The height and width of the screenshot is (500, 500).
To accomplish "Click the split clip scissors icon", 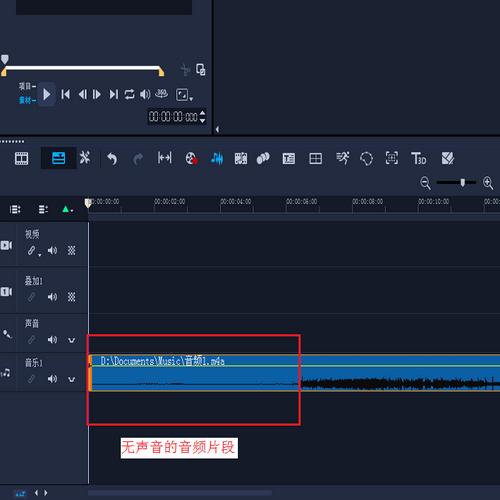I will click(x=184, y=70).
